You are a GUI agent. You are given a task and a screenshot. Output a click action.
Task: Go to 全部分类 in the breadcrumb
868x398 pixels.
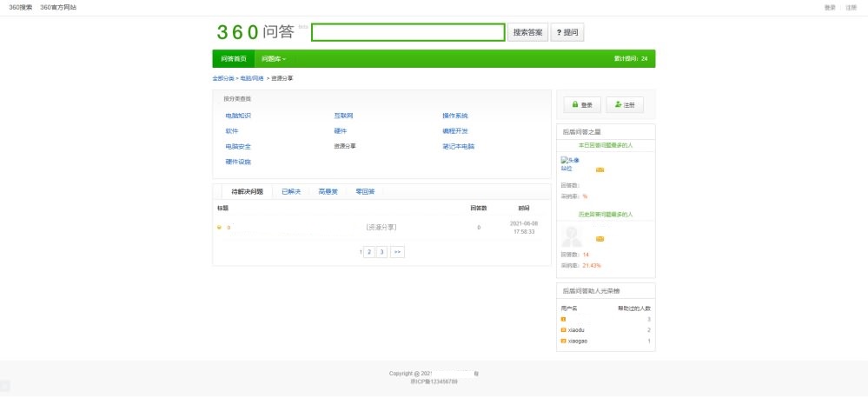pyautogui.click(x=223, y=78)
